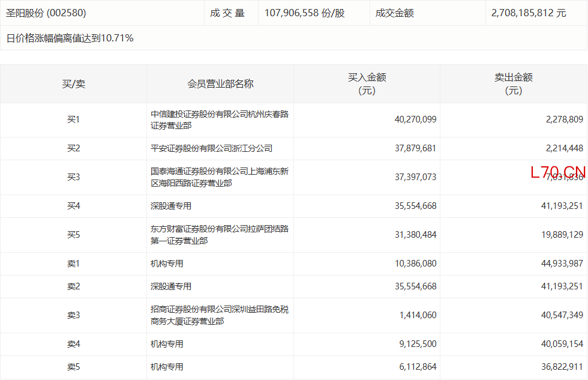Open 东方财富证券拉萨团结路第一证券营业部

[219, 235]
